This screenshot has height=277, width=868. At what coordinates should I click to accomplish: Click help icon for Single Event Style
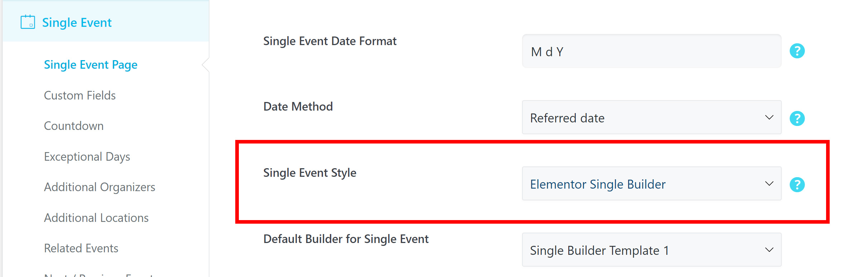pos(797,185)
